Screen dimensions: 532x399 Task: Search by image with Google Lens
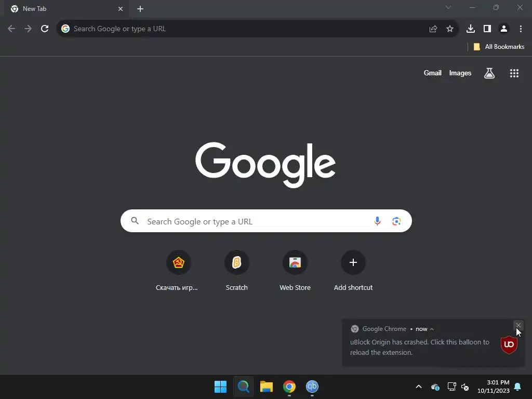point(396,221)
